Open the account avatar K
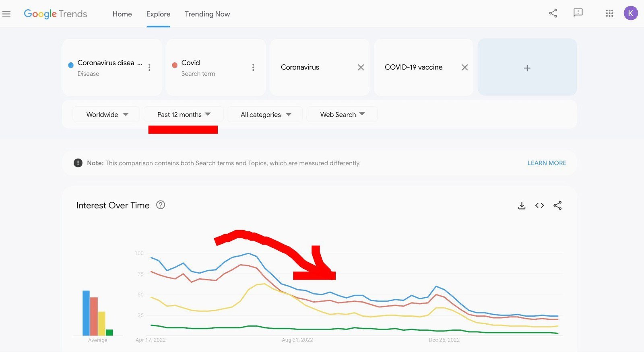This screenshot has height=352, width=644. (631, 13)
